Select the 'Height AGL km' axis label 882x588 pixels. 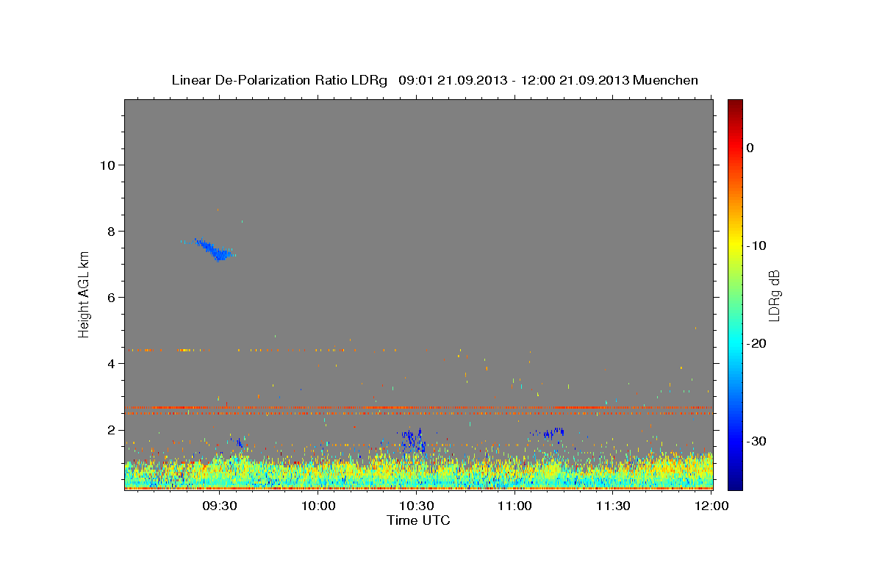tap(85, 294)
